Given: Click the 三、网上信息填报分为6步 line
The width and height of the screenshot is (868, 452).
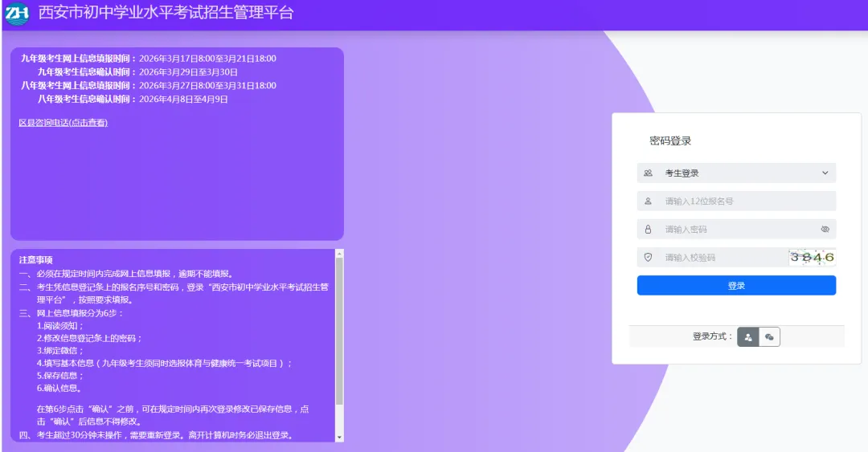Looking at the screenshot, I should pos(72,313).
